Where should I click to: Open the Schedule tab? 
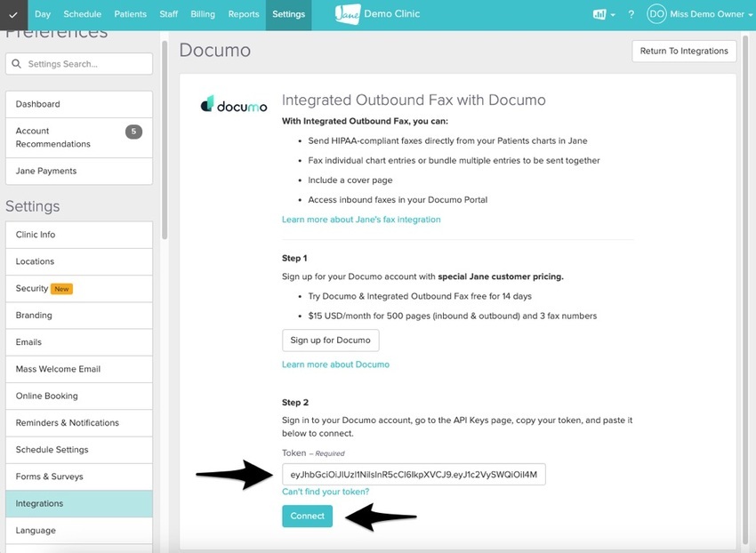[83, 14]
